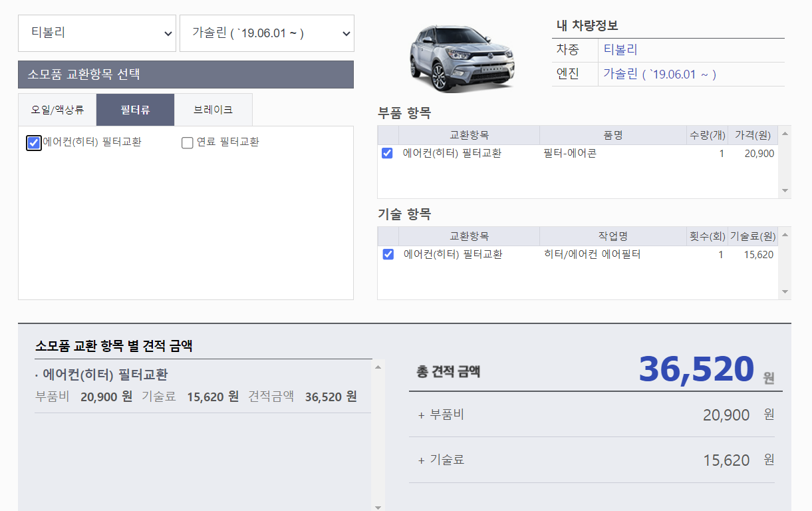
Task: Toggle checkbox for 필터-에어콘 parts row
Action: [x=388, y=154]
